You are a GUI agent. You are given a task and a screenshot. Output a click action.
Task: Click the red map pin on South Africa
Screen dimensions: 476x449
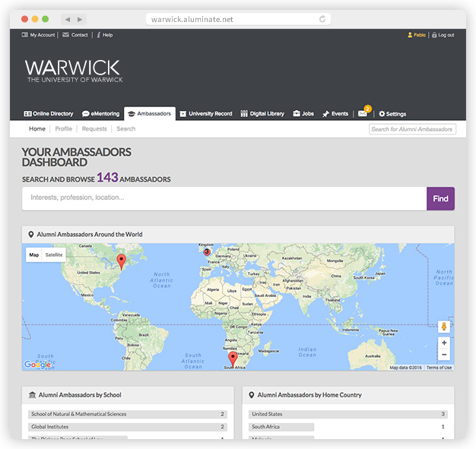pyautogui.click(x=233, y=359)
